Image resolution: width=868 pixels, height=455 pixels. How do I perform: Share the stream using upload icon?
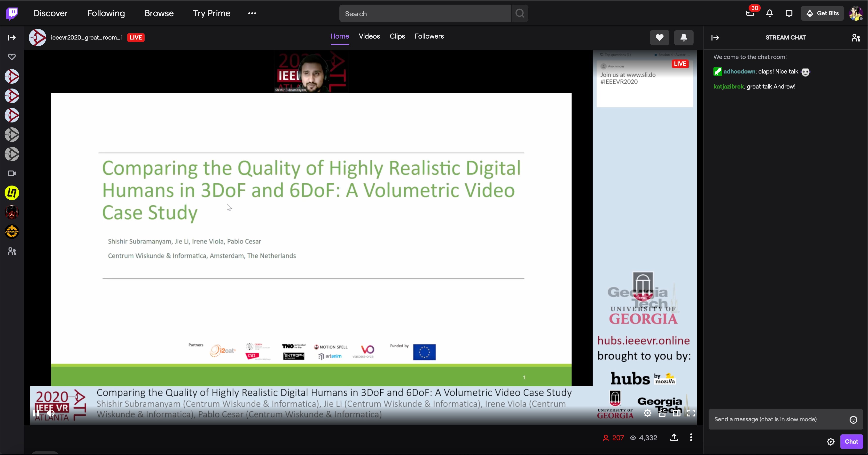tap(674, 438)
